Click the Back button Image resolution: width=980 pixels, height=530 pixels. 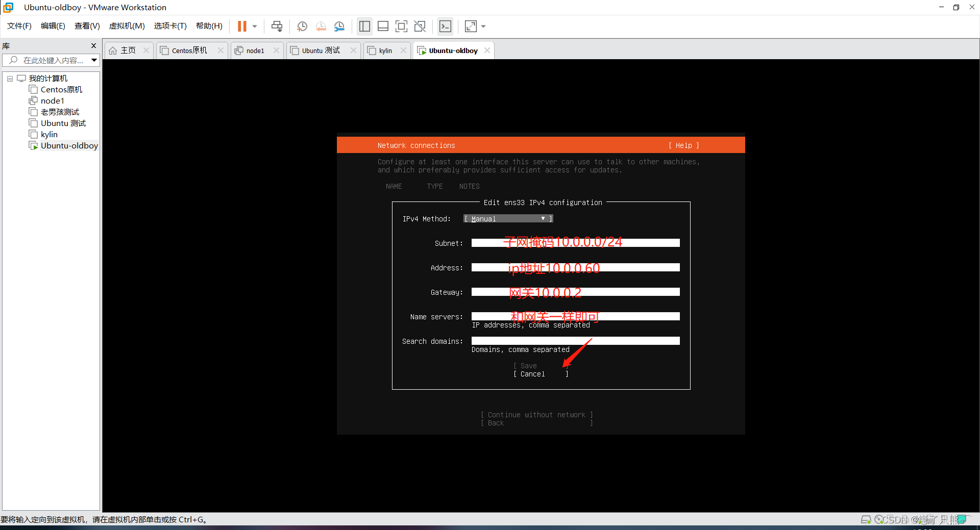click(536, 423)
